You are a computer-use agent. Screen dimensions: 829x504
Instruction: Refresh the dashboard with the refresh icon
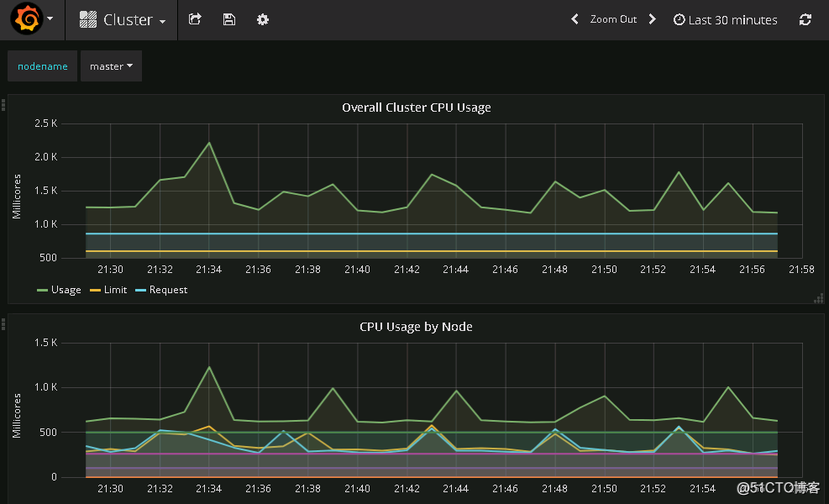coord(805,19)
